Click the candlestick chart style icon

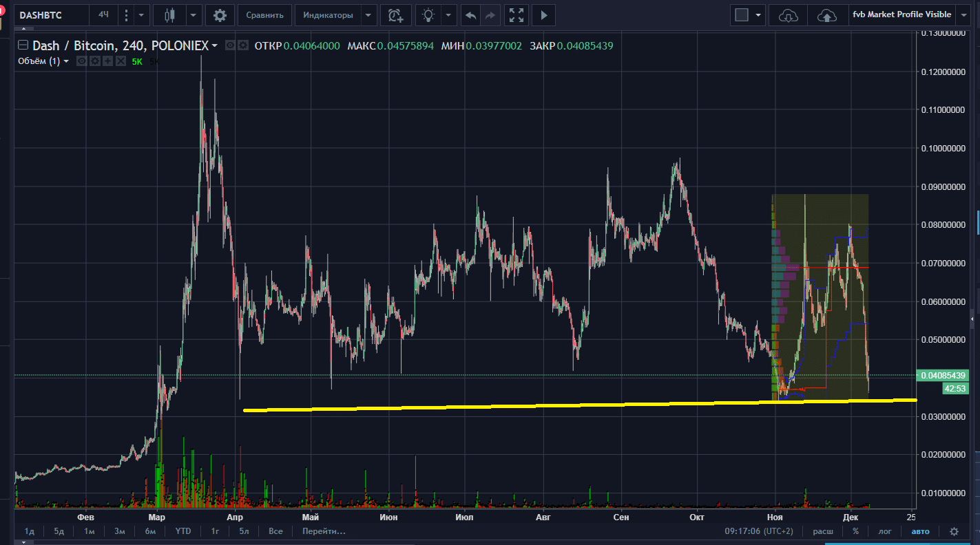(x=169, y=14)
